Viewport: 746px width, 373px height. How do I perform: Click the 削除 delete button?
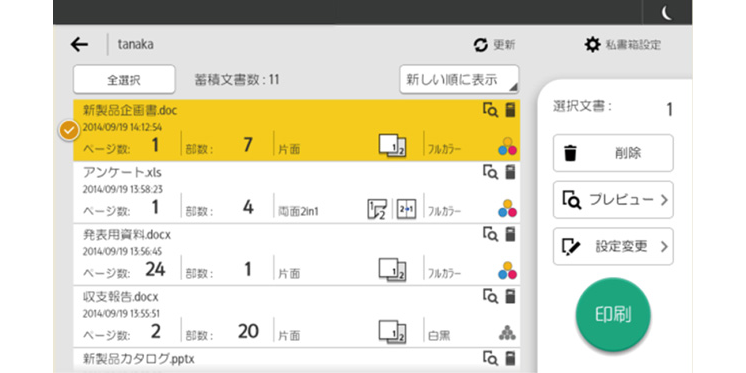[x=613, y=153]
